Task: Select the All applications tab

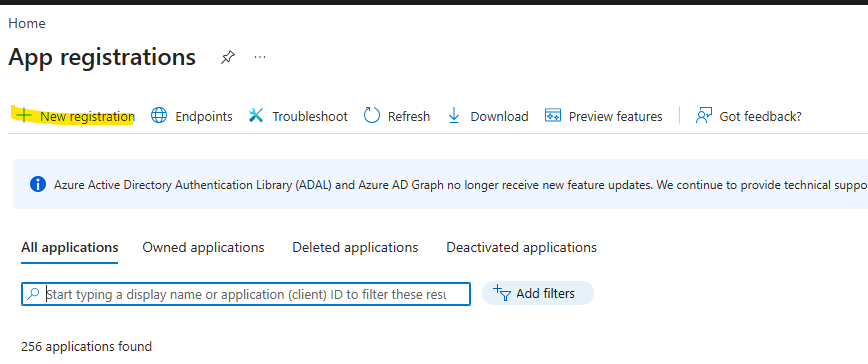Action: pos(70,247)
